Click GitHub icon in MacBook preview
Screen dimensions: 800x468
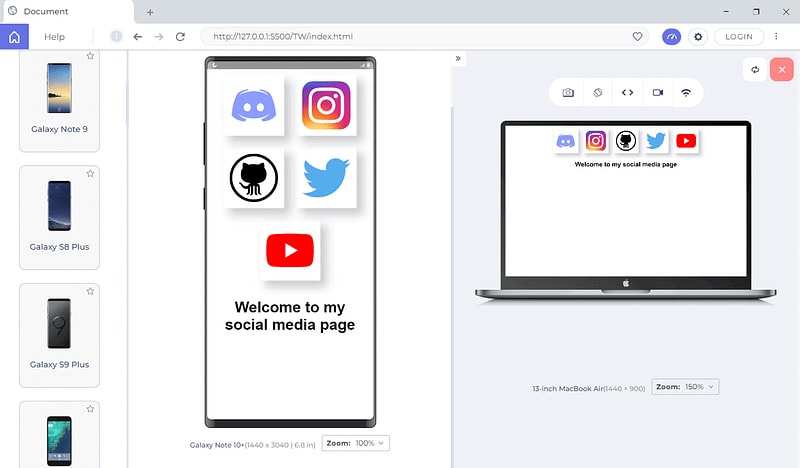626,141
